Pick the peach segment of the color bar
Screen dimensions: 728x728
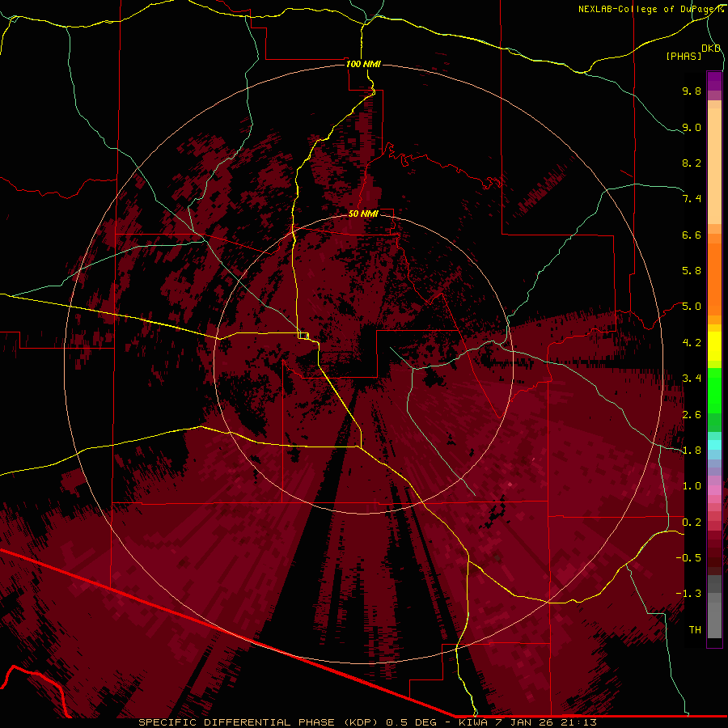tap(714, 166)
